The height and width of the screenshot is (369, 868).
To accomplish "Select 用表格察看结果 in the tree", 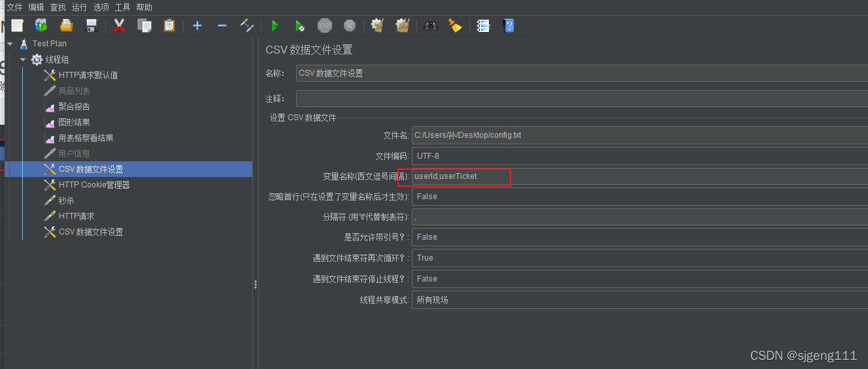I will coord(86,138).
